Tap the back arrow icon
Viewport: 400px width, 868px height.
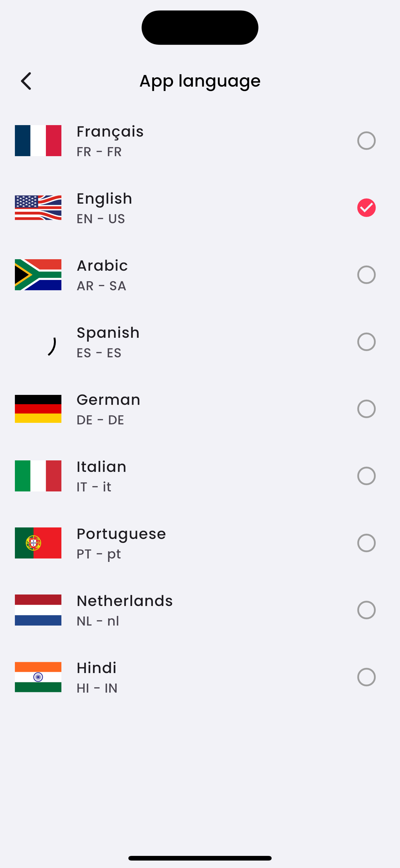click(x=26, y=81)
